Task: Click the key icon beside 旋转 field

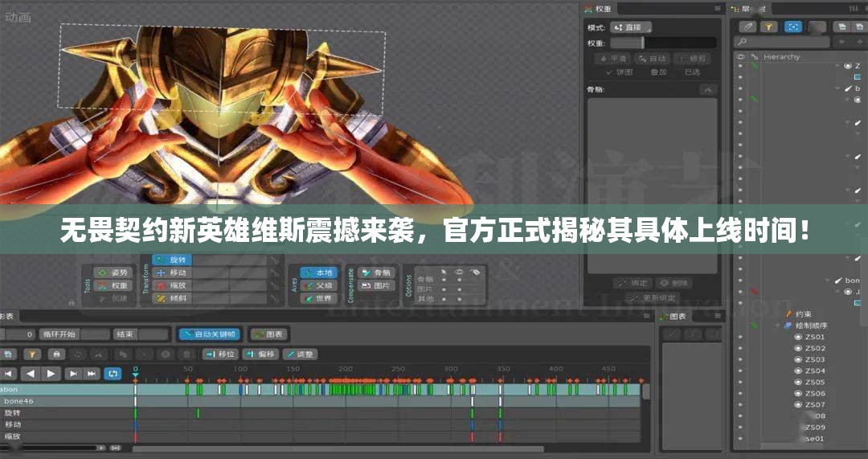Action: point(275,260)
